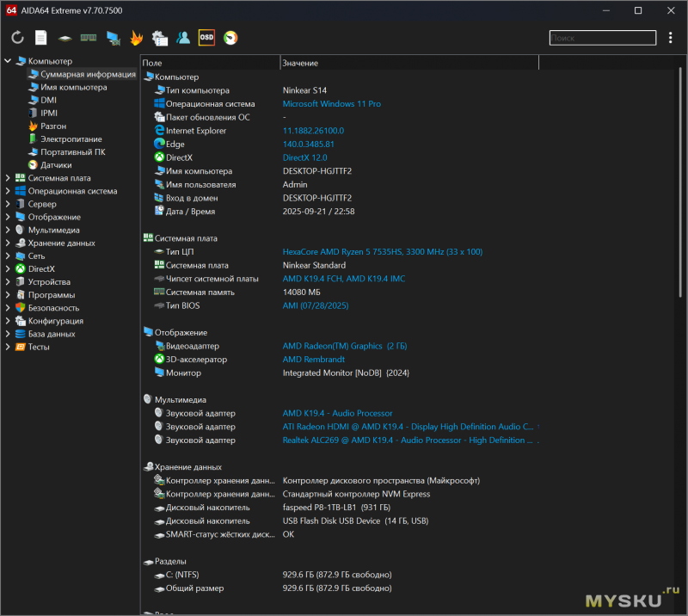
Task: Click Internet Explorer version 11.1882.26100.0 link
Action: tap(313, 131)
